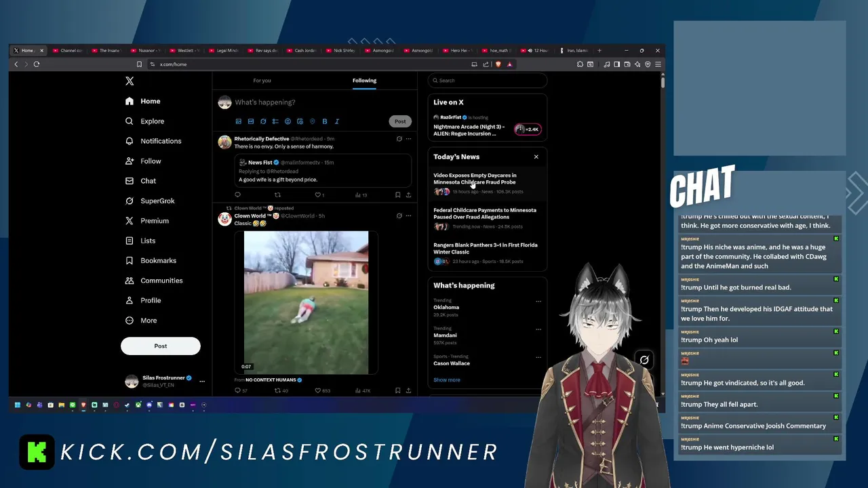Open options for Cason Wallace trend
The width and height of the screenshot is (868, 488).
pyautogui.click(x=538, y=357)
